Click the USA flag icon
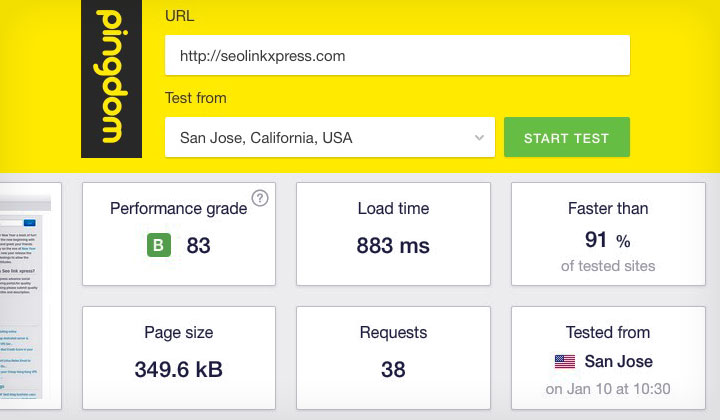Screen dimensions: 720x420 pos(565,362)
